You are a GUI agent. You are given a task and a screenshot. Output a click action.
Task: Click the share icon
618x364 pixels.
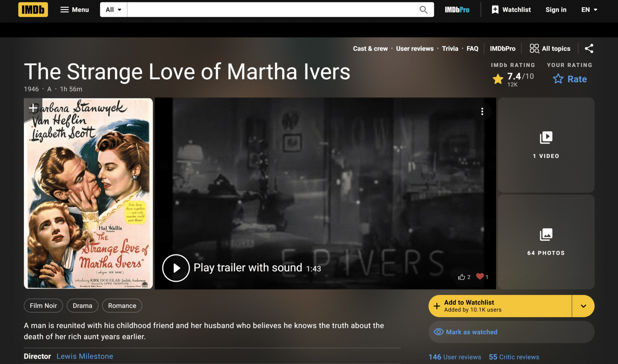[x=589, y=49]
